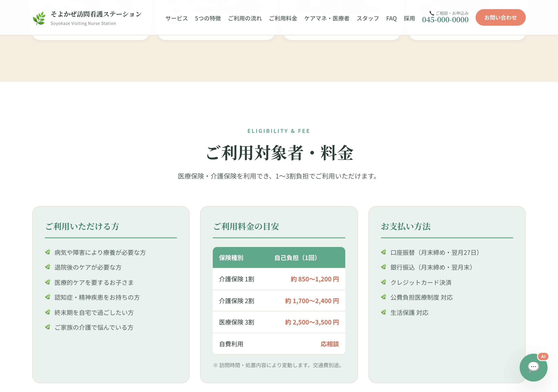Click the leaf icon beside 終末期を自宅で過ごしたい方
The image size is (558, 392).
pos(48,312)
